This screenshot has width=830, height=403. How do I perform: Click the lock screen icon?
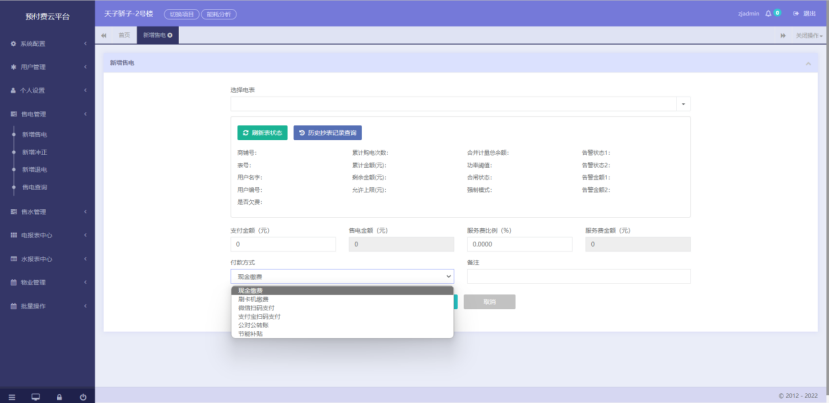[59, 396]
